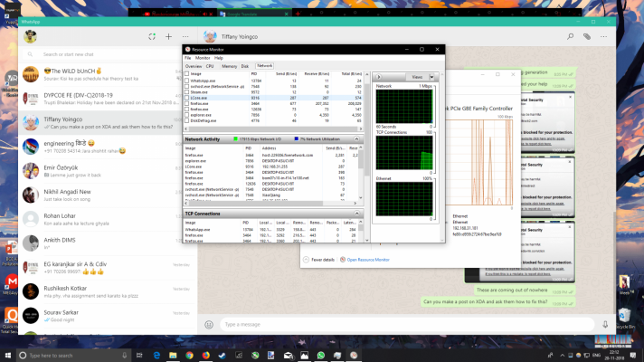Click the voice message microphone icon

click(x=605, y=325)
